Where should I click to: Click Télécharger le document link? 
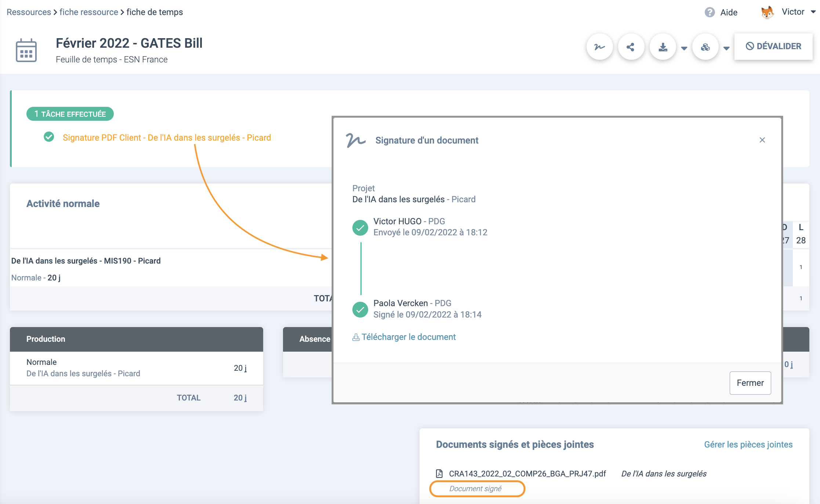click(408, 337)
